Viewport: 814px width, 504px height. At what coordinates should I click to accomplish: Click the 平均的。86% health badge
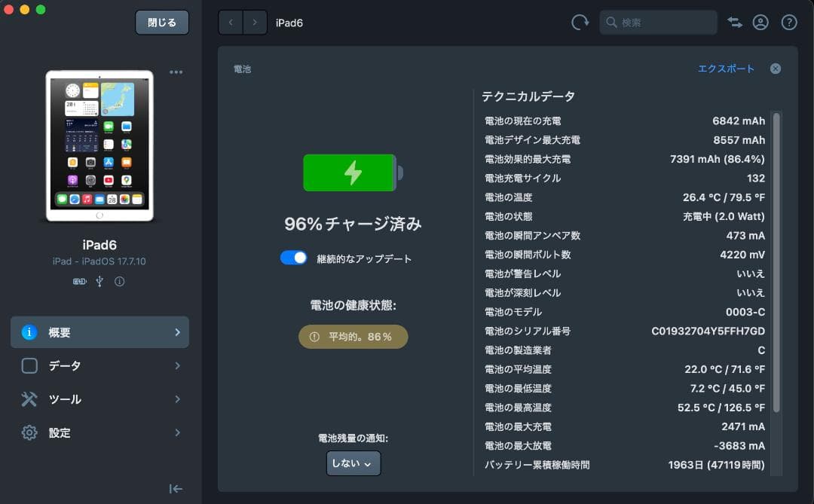353,337
